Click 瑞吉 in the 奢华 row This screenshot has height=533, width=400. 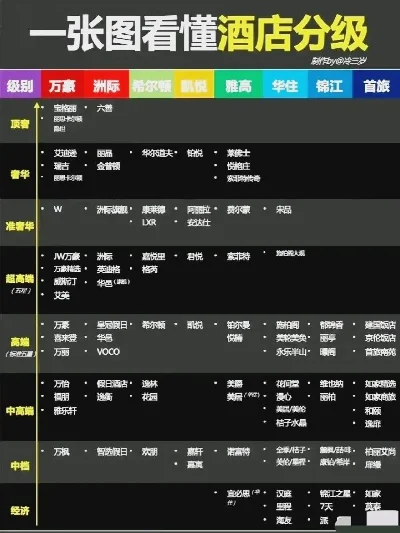tap(61, 166)
